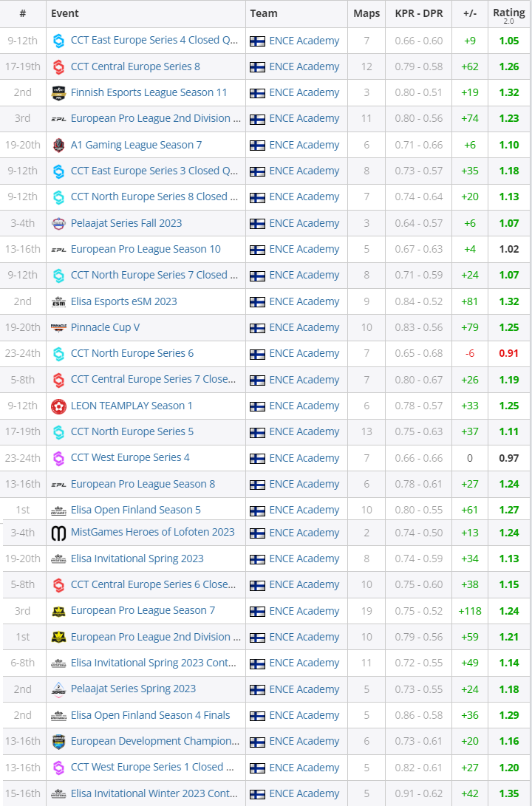Open ENCE Academy in the European Pro League Season 8 row
Image resolution: width=532 pixels, height=806 pixels.
(304, 484)
